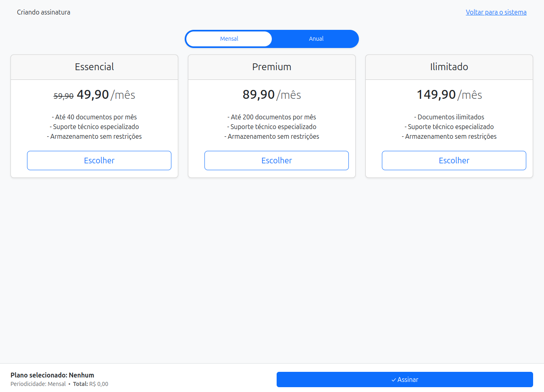
Task: Click the 'Criando assinatura' page title
Action: [44, 12]
